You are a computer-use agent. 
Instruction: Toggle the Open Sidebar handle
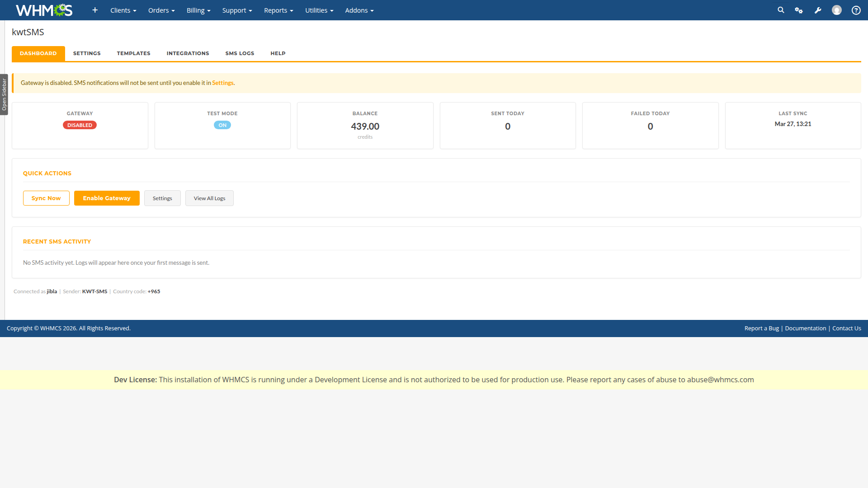point(4,94)
